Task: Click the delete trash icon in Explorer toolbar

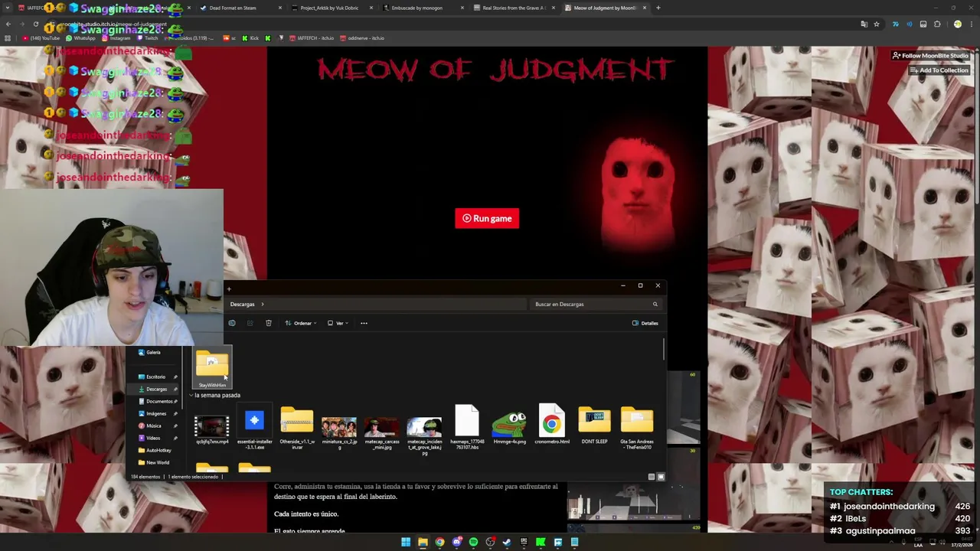Action: 269,323
